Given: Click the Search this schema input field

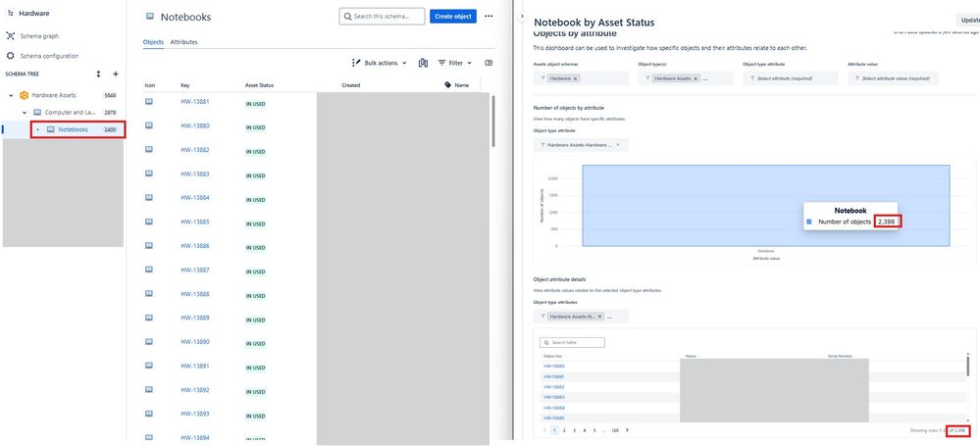Looking at the screenshot, I should point(382,17).
